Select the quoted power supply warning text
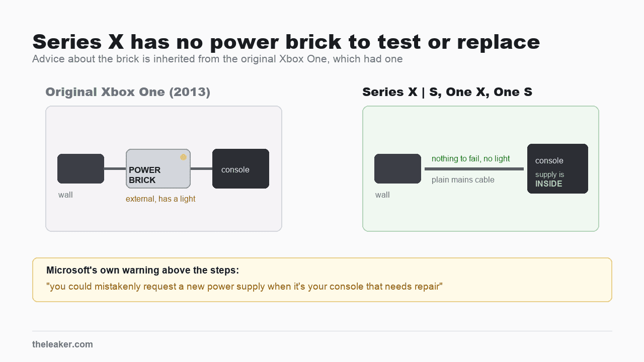This screenshot has width=644, height=362. [x=245, y=287]
